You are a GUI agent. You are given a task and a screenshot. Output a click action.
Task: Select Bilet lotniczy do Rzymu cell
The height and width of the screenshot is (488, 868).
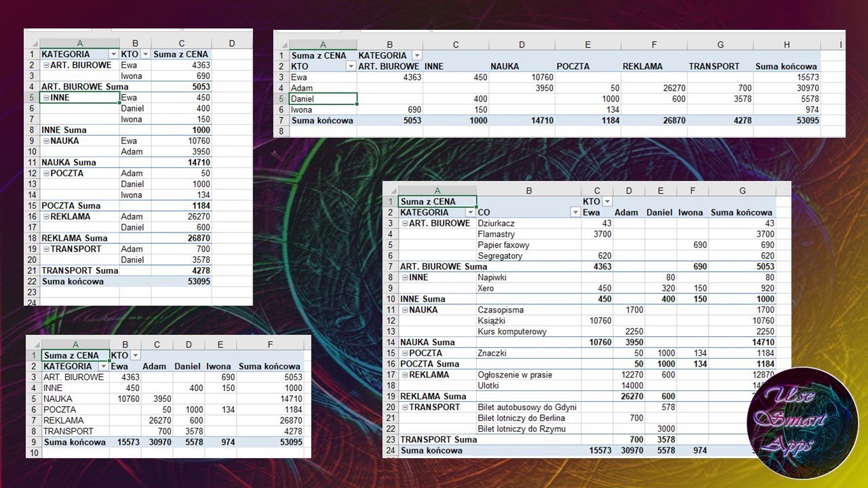click(x=529, y=430)
